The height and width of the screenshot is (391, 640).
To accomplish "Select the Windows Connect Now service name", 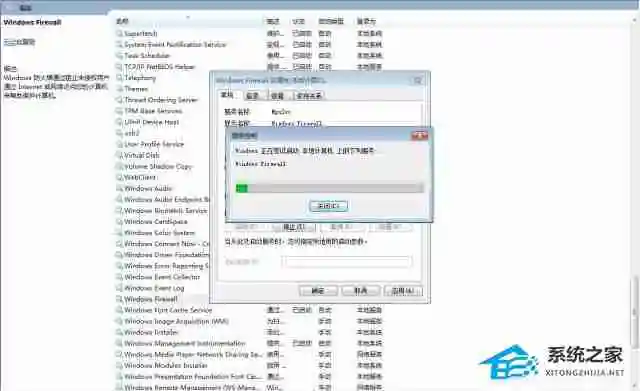I will point(167,244).
